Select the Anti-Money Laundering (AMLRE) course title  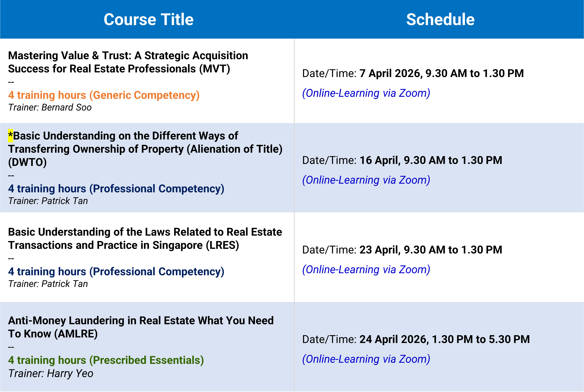click(x=141, y=327)
